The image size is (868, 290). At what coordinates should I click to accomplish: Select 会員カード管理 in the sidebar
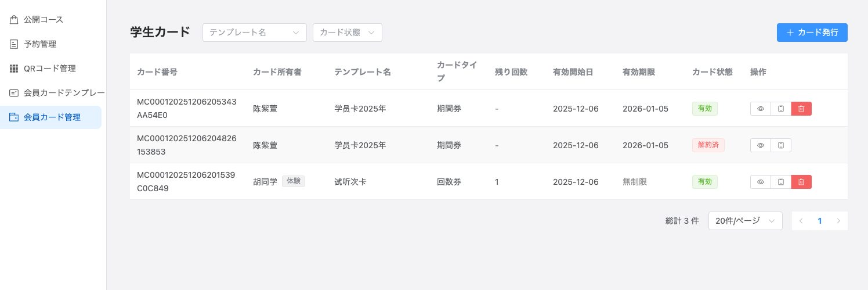[x=52, y=117]
